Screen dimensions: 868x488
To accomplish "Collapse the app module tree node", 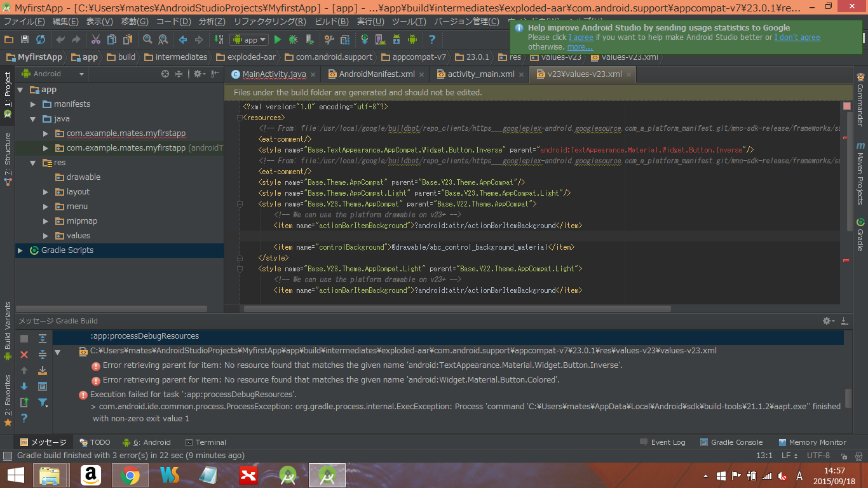I will coord(20,90).
